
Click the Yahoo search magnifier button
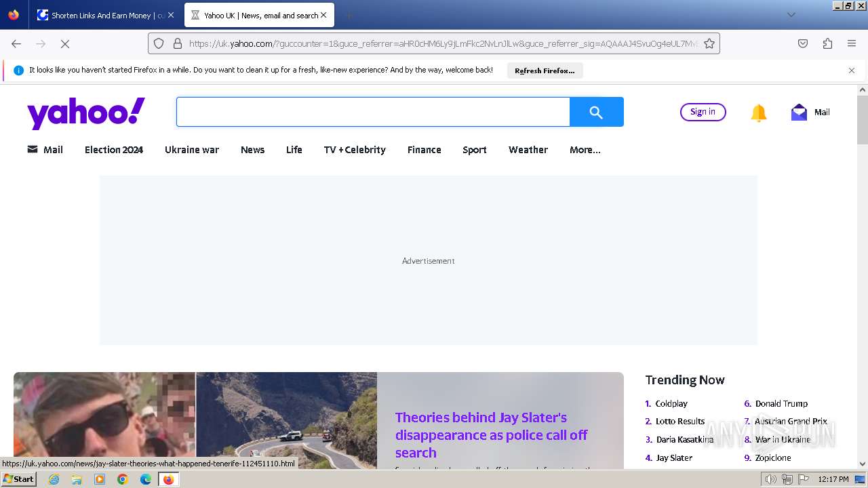[597, 112]
